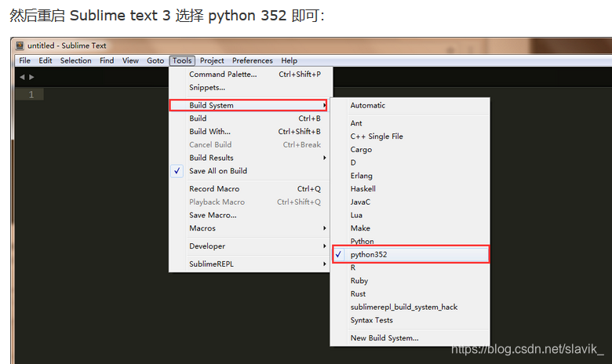This screenshot has height=364, width=612.
Task: Open the Goto menu
Action: point(155,60)
